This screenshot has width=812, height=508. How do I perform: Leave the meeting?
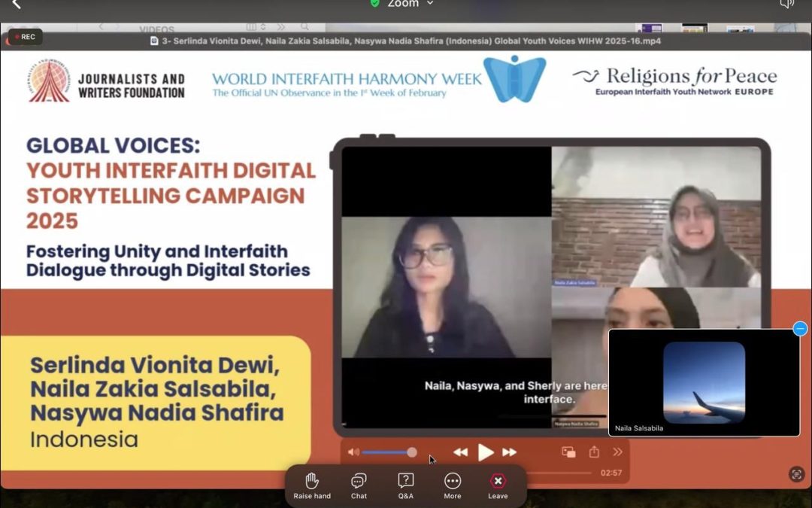[498, 485]
